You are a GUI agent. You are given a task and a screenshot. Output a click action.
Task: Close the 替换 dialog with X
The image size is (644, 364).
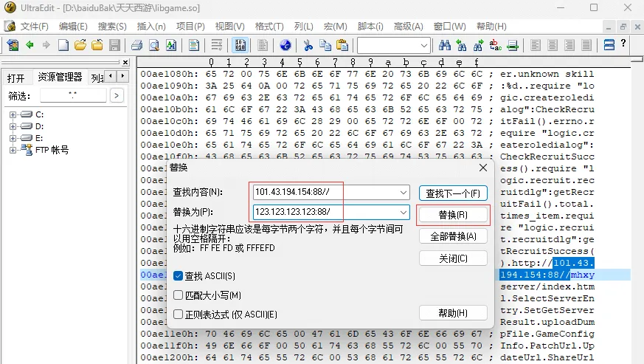[x=483, y=168]
